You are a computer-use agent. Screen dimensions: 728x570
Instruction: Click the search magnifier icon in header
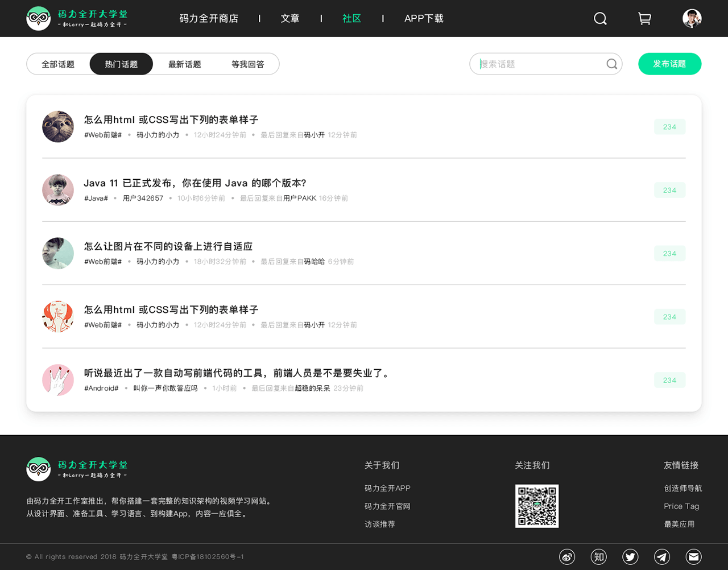(600, 19)
